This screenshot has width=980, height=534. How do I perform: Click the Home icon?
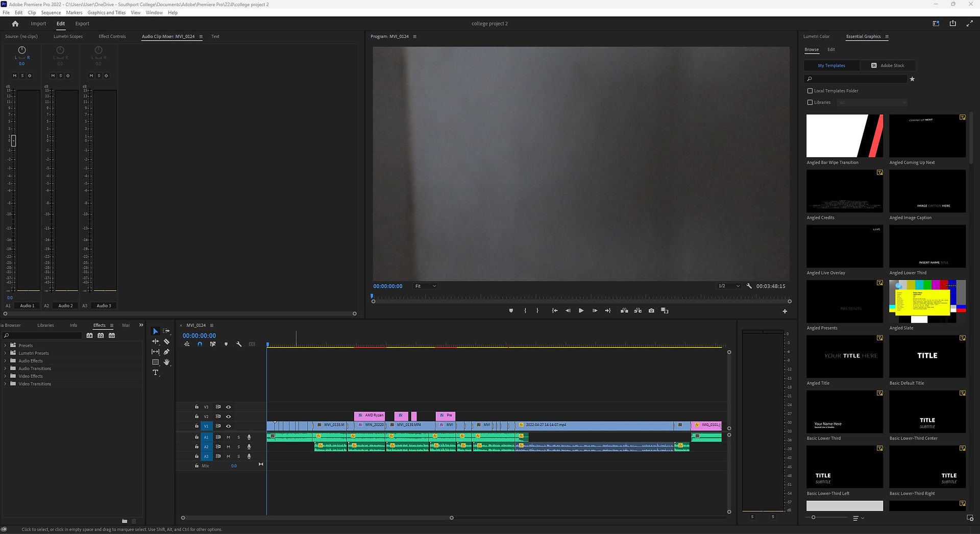(x=15, y=23)
